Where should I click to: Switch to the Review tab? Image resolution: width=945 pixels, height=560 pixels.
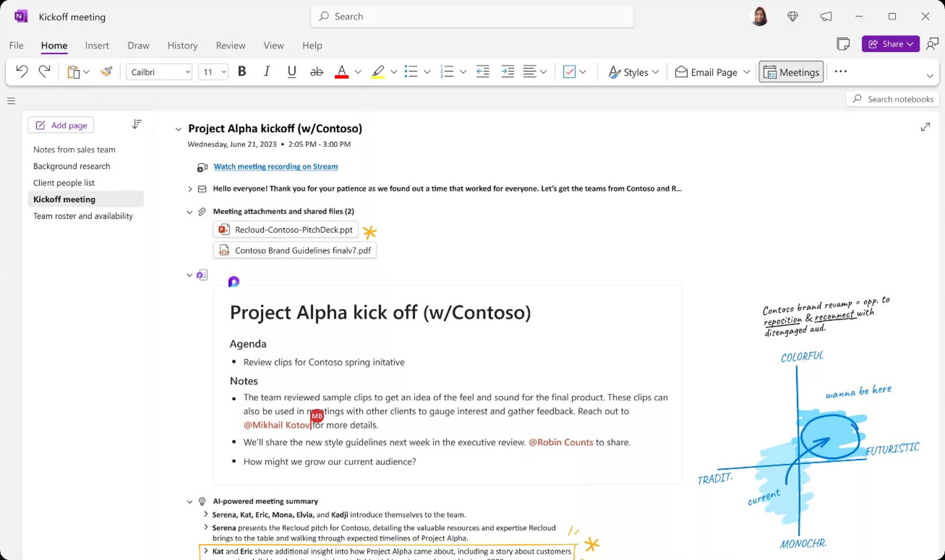[x=231, y=45]
